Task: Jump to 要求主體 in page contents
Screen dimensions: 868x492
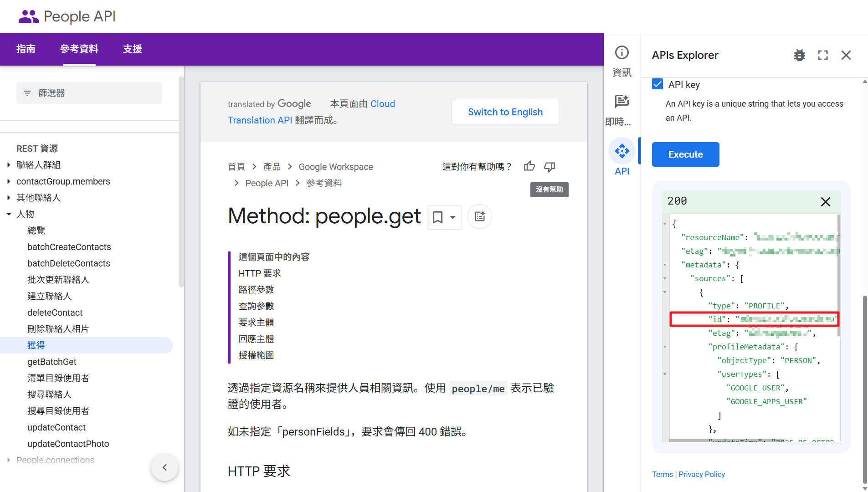Action: coord(257,323)
